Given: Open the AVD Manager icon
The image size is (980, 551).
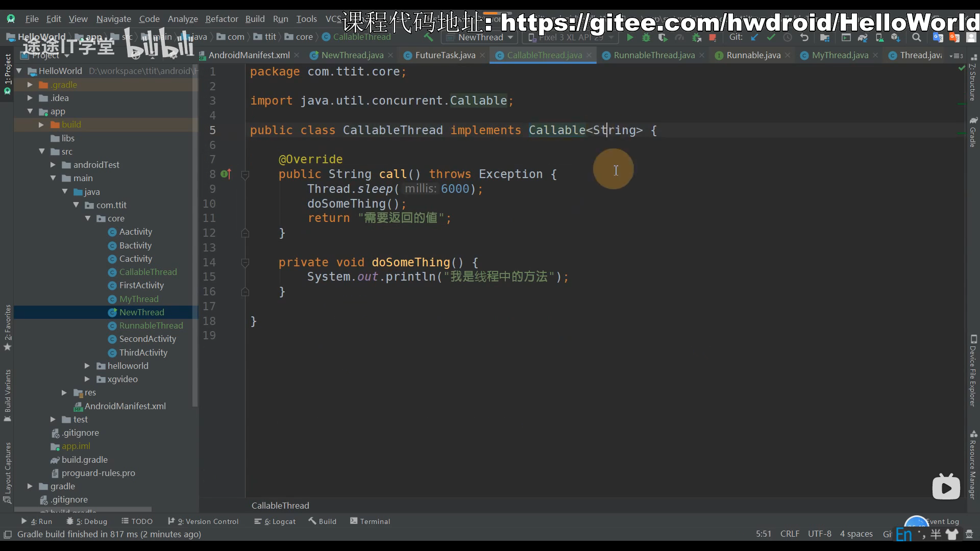Looking at the screenshot, I should [x=879, y=37].
